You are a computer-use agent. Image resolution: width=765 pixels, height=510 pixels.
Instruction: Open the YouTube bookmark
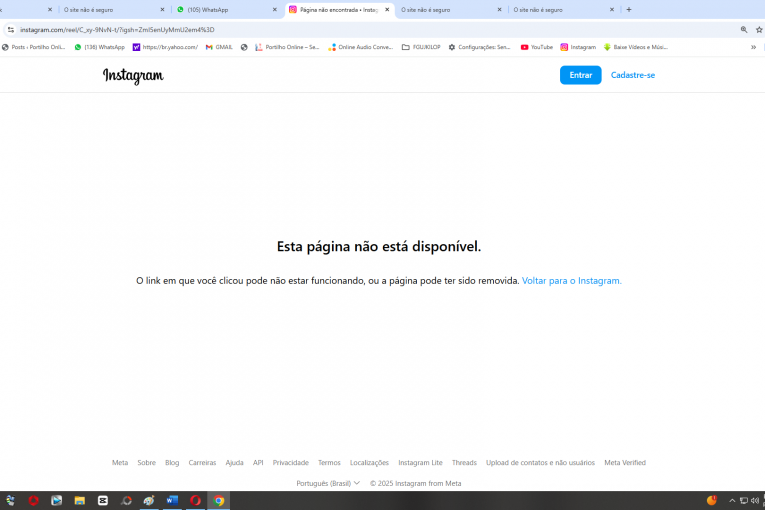[537, 47]
